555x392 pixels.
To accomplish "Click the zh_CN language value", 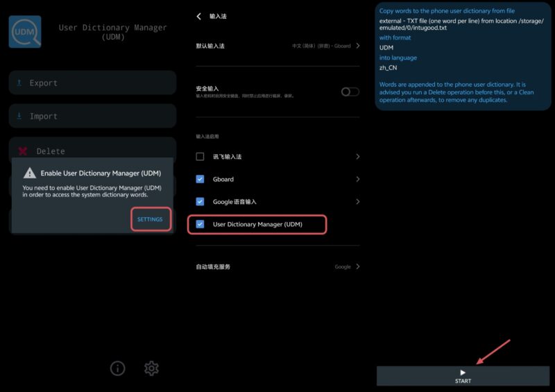I will (x=388, y=67).
